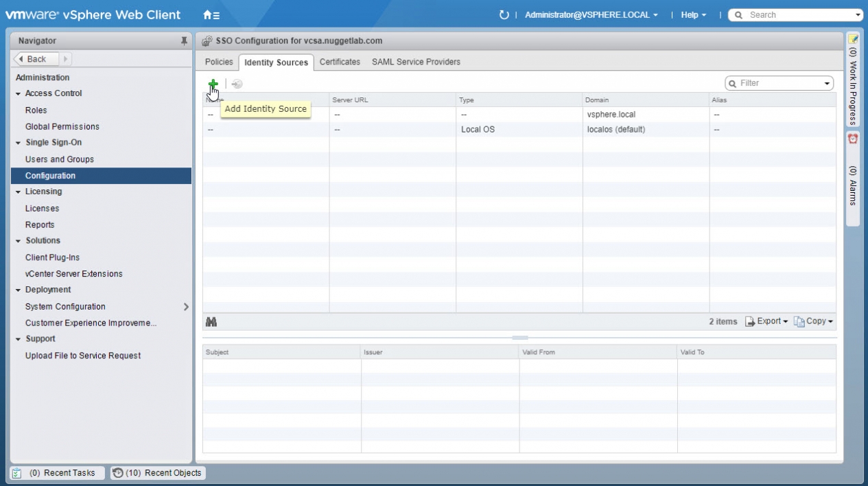The width and height of the screenshot is (868, 486).
Task: Collapse the Single Sign-On tree section
Action: coord(19,143)
